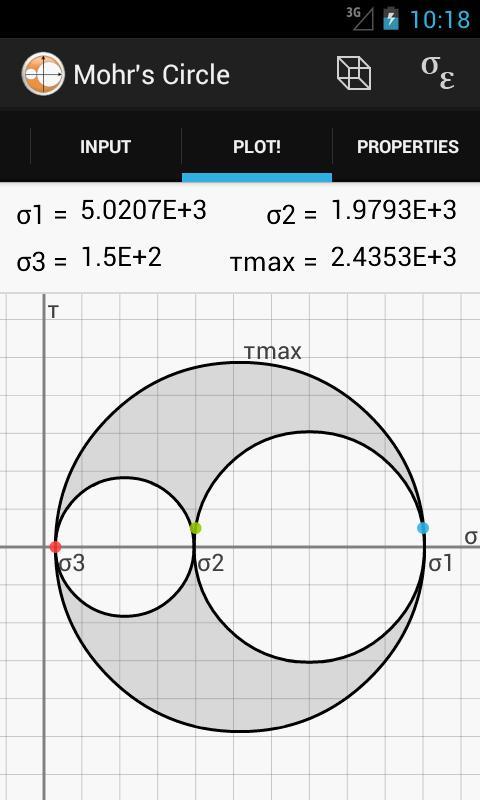Open the 3D cube view icon
480x800 pixels.
tap(353, 73)
